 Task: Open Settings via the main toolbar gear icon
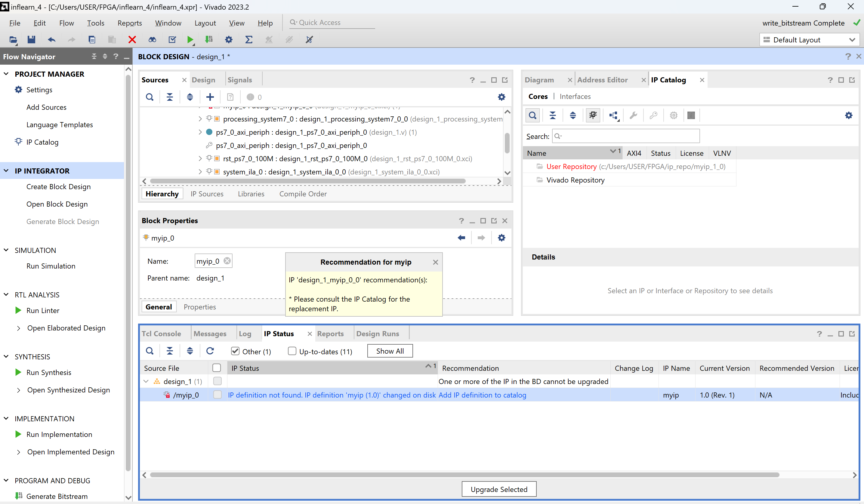(229, 40)
